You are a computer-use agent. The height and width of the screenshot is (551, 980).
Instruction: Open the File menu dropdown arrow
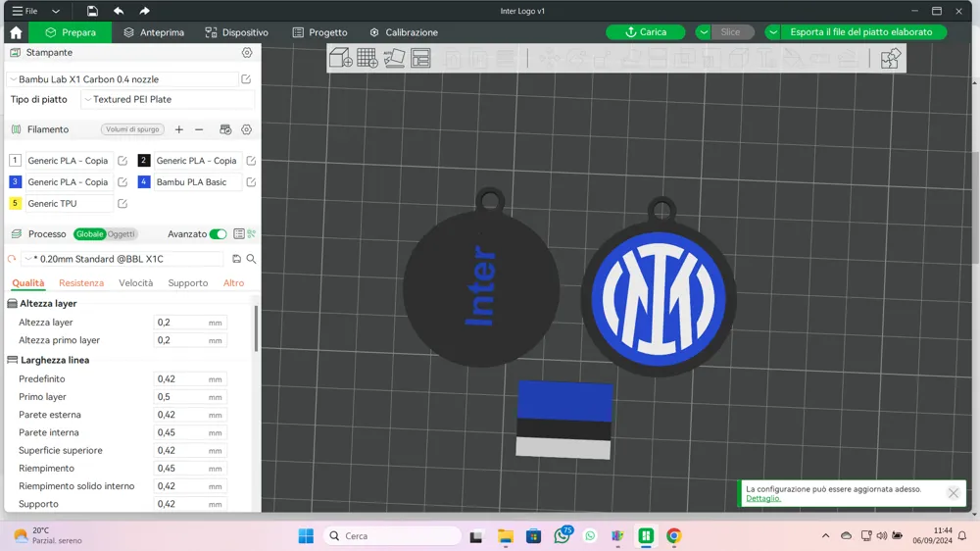point(56,11)
